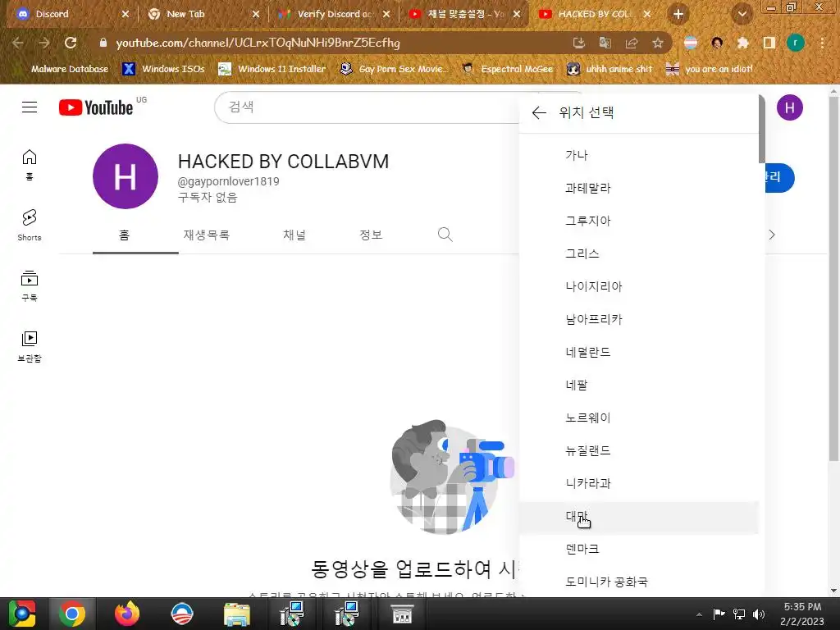
Task: Select 가나 as location
Action: point(639,155)
